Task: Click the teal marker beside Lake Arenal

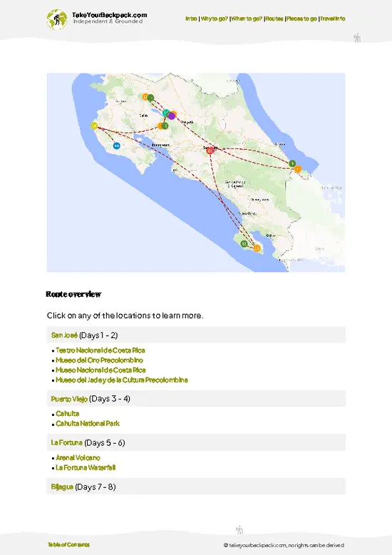Action: [165, 113]
